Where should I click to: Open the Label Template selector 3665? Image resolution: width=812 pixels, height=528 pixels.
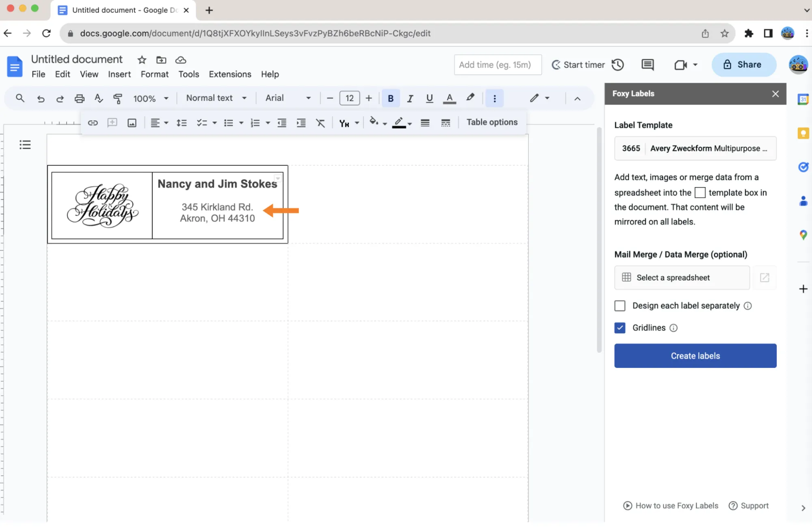(695, 148)
